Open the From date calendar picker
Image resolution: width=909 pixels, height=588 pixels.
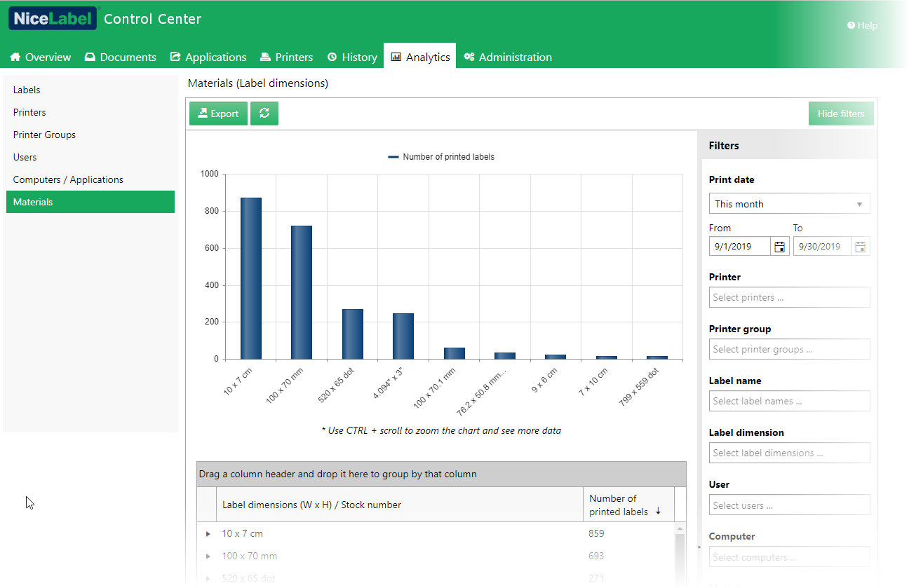coord(779,247)
